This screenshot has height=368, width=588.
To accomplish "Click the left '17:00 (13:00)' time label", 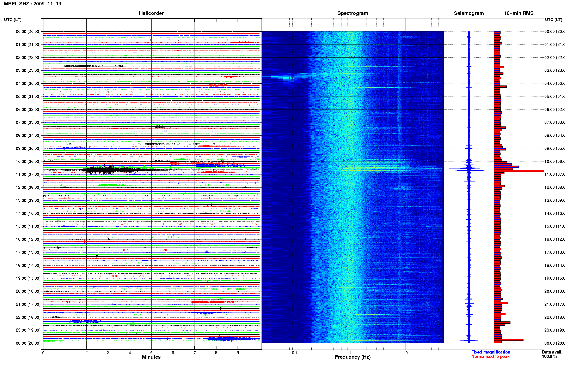I will 28,252.
